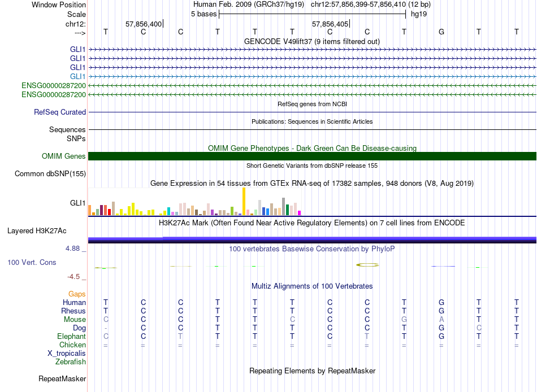Click the 'H3K27Ac Mark' track title
537x392 pixels.
[x=313, y=223]
